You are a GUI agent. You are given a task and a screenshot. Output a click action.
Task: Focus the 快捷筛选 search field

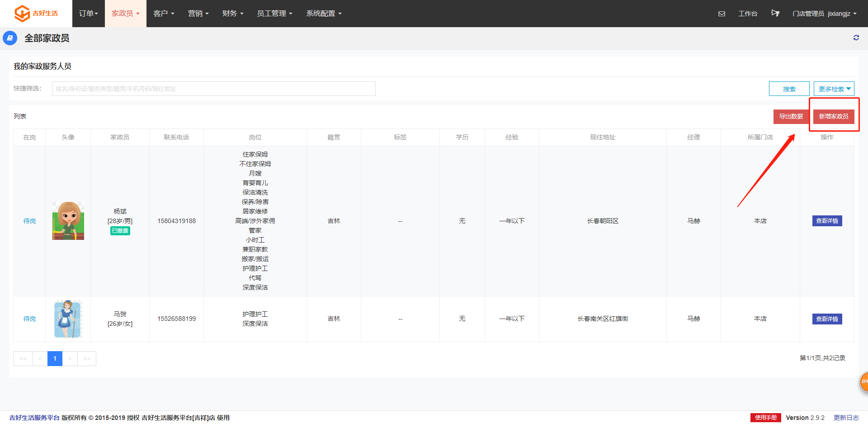(x=214, y=89)
